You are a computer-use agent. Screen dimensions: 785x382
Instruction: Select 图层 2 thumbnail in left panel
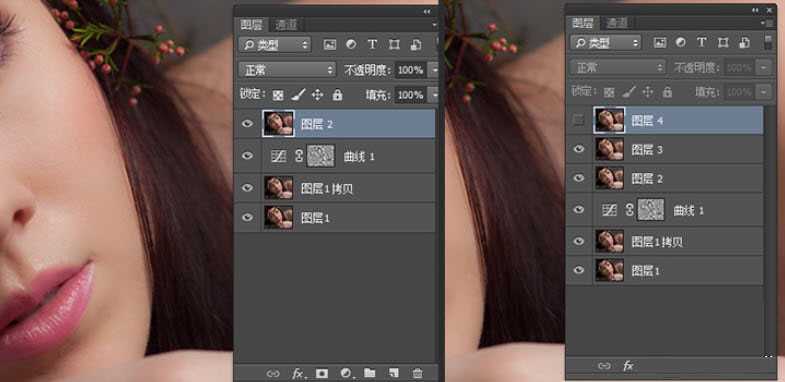coord(278,124)
